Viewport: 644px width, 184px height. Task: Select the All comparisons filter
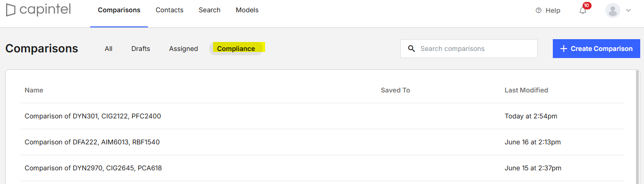tap(109, 49)
